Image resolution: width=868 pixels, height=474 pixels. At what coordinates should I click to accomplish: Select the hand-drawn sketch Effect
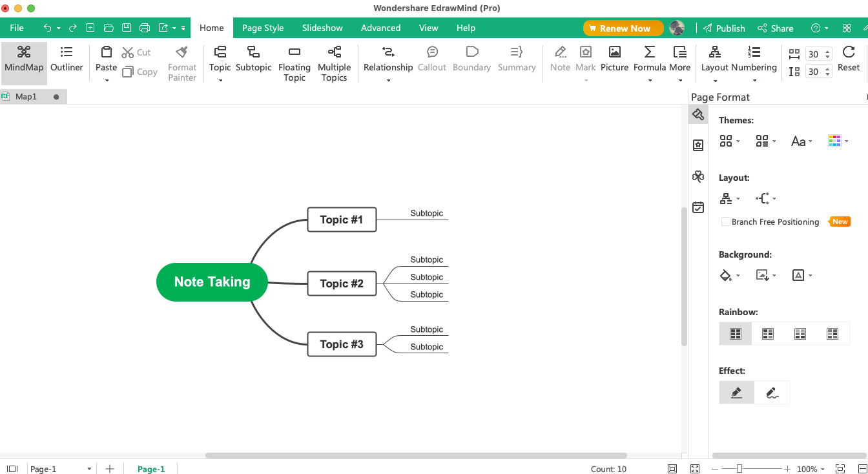[772, 393]
